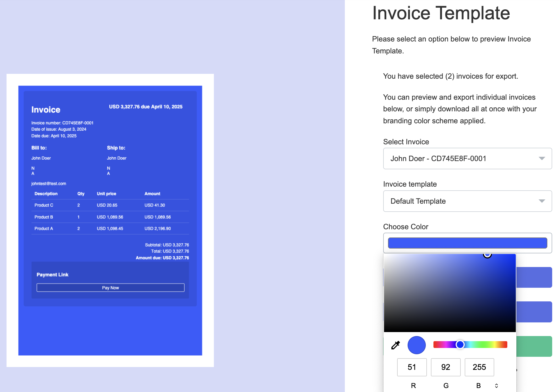Open the Select Invoice combo box
The width and height of the screenshot is (559, 392).
tap(467, 159)
